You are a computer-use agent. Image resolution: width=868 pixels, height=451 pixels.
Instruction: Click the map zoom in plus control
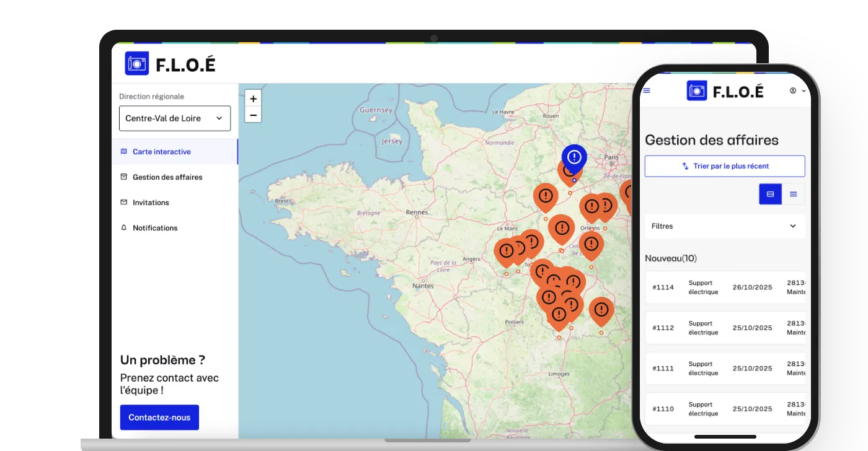click(x=253, y=98)
